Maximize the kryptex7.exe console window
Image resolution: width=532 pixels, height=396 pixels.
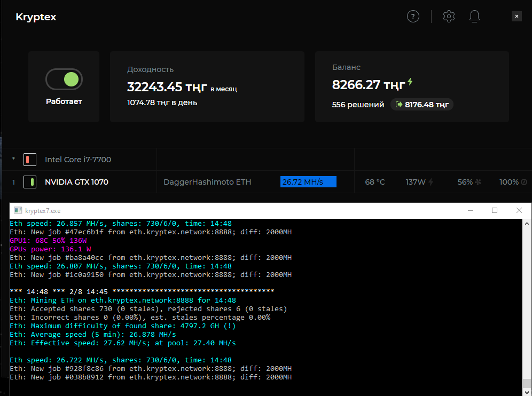(495, 211)
